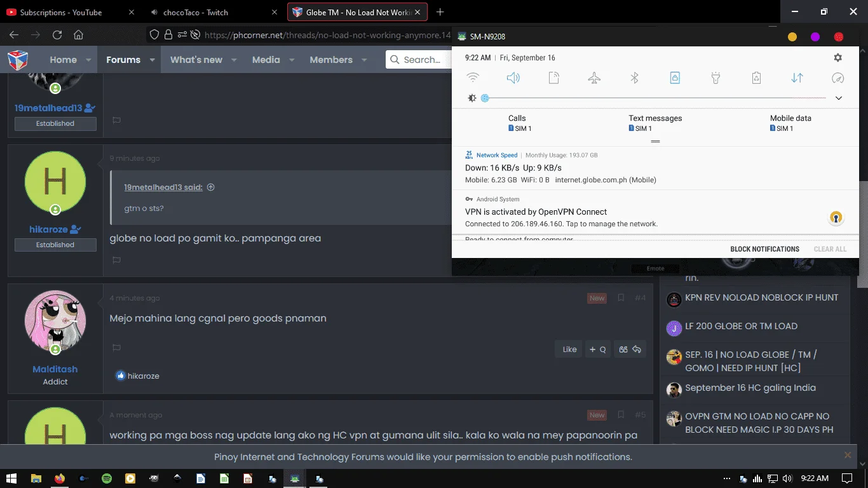
Task: Reload the phcorner page
Action: (57, 35)
